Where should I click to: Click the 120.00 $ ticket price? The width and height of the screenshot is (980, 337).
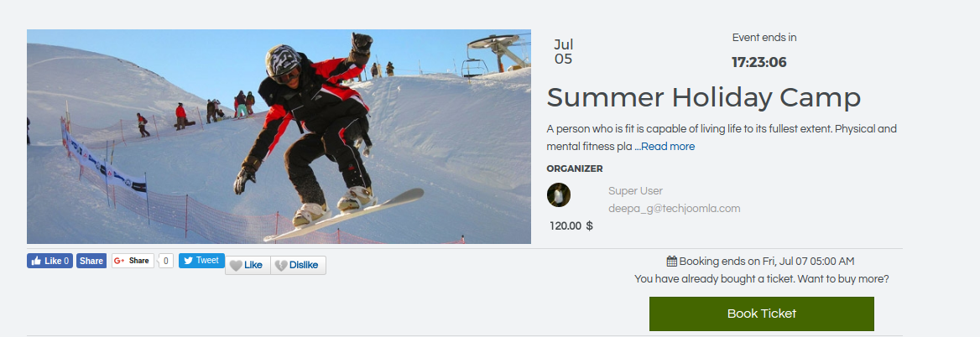pos(571,226)
